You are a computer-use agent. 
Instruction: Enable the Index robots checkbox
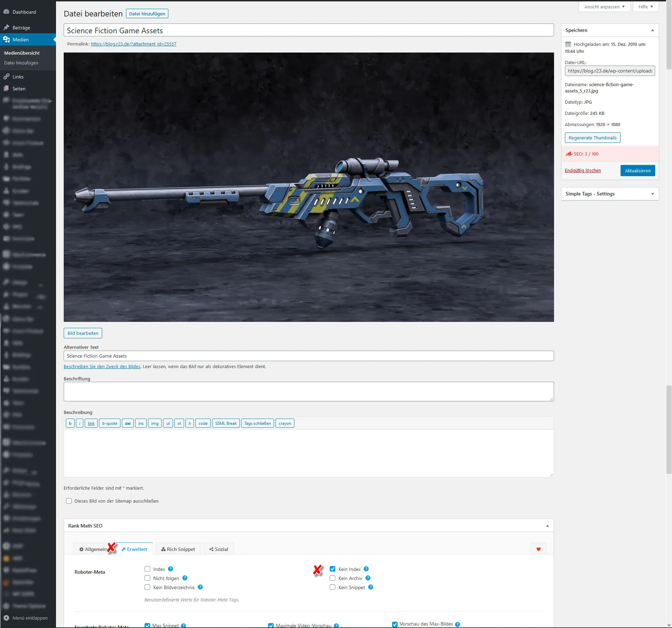(x=147, y=569)
